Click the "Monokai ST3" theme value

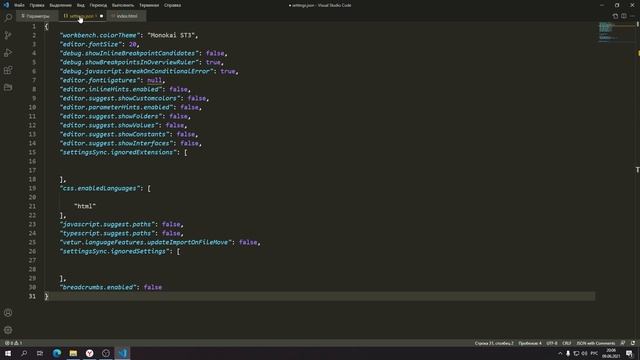[x=171, y=35]
